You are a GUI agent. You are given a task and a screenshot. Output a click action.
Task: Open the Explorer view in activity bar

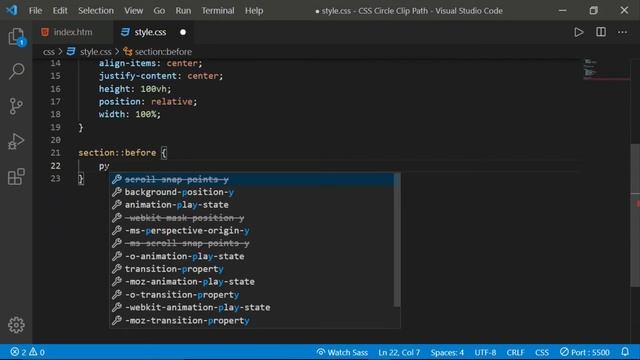click(x=16, y=37)
